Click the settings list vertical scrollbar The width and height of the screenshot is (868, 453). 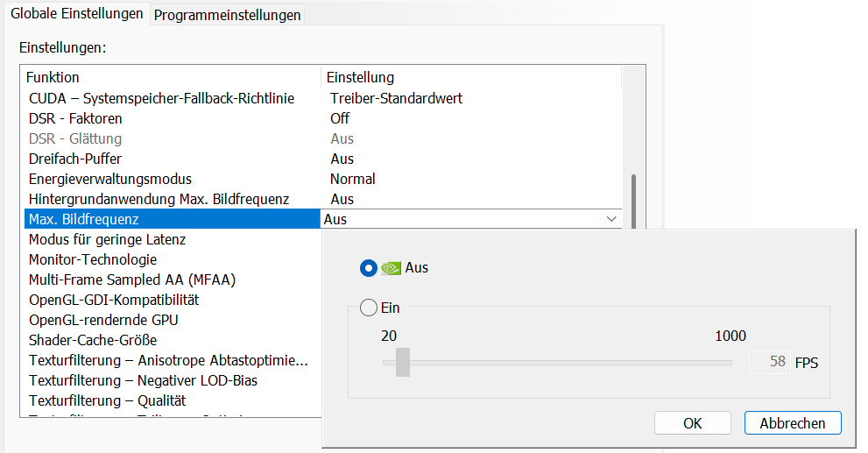(633, 201)
